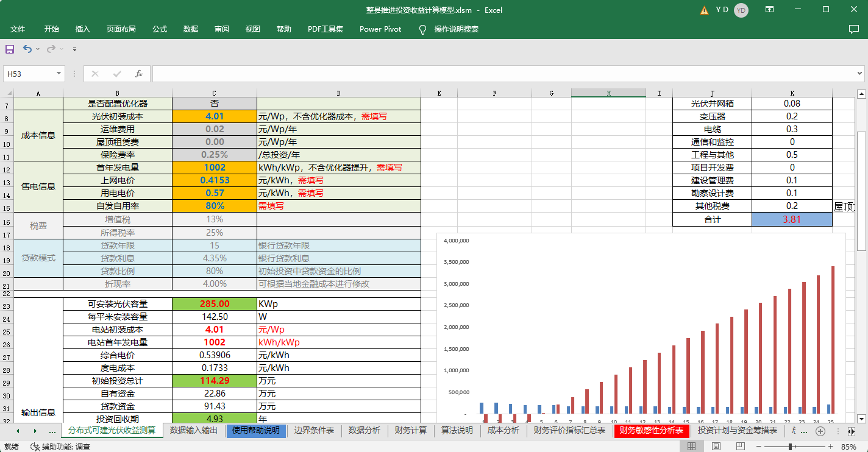Viewport: 868px width, 452px height.
Task: Open the 视图 ribbon tab
Action: (253, 29)
